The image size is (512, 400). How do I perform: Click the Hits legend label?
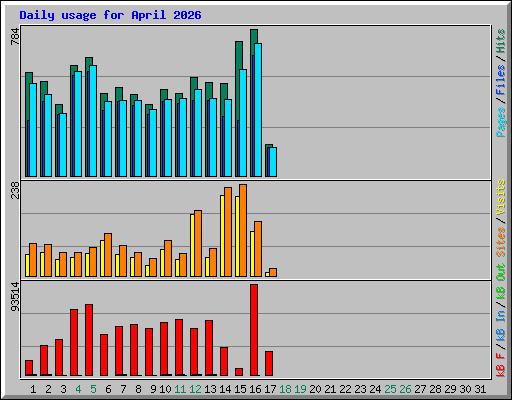(x=501, y=41)
